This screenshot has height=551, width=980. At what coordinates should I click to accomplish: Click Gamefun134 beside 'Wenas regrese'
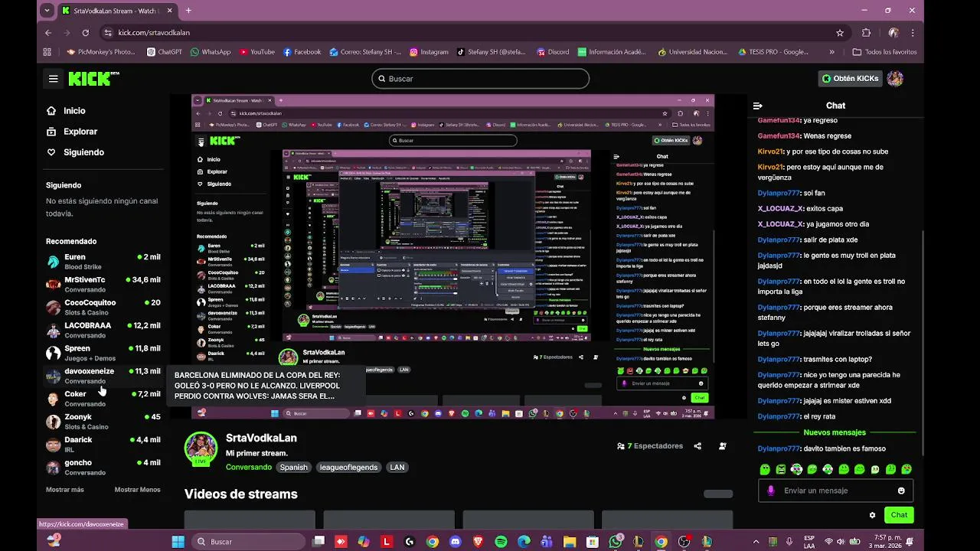[779, 135]
